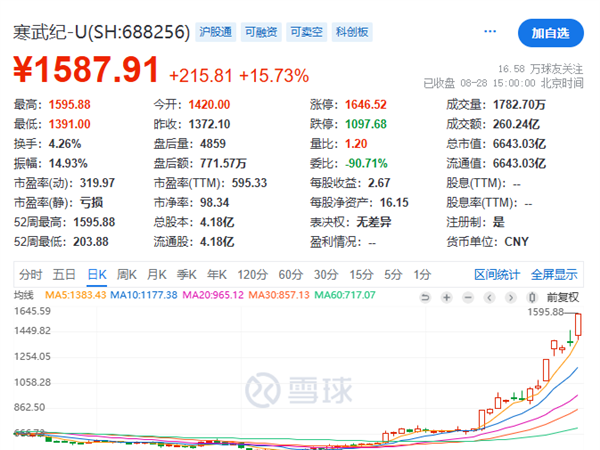Click the MA60:717.07 indicator label
Screen dimensions: 600x450
coord(345,295)
